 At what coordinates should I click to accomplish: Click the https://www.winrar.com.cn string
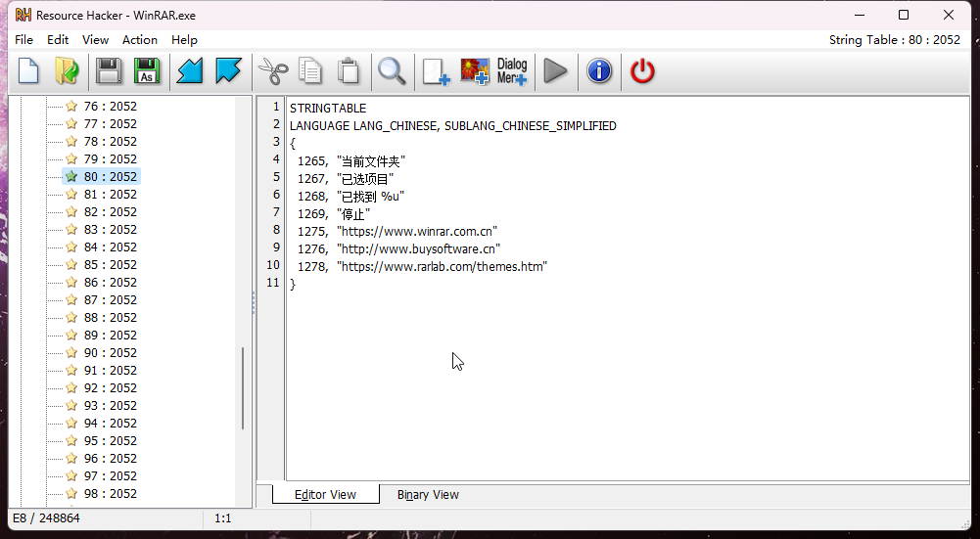pyautogui.click(x=417, y=231)
